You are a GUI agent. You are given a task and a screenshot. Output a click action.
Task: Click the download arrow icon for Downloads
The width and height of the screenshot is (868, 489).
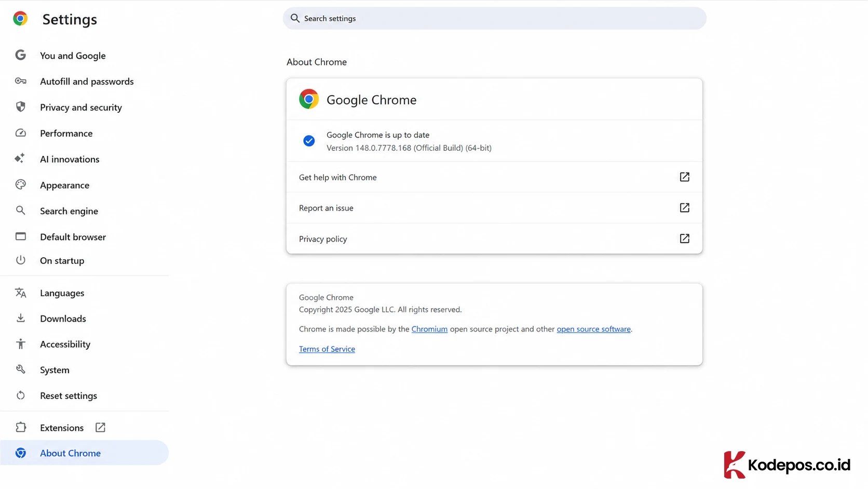tap(21, 318)
